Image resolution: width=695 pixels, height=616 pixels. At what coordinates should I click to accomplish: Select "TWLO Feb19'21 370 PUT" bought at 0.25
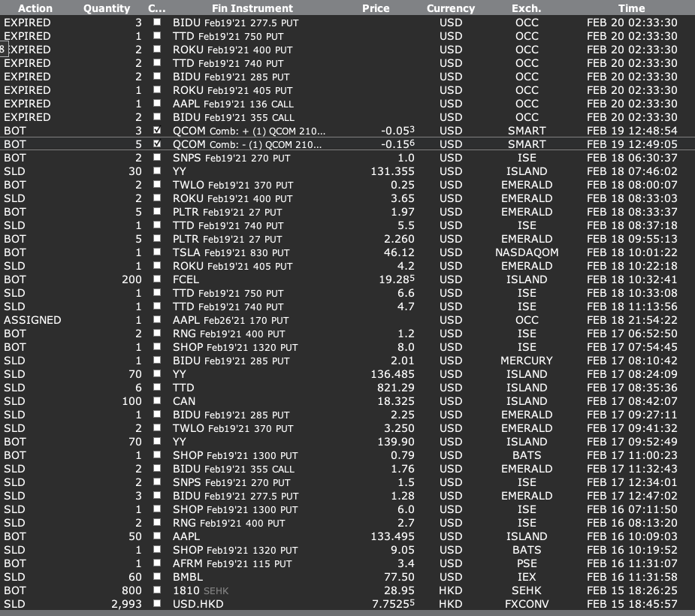coord(233,185)
